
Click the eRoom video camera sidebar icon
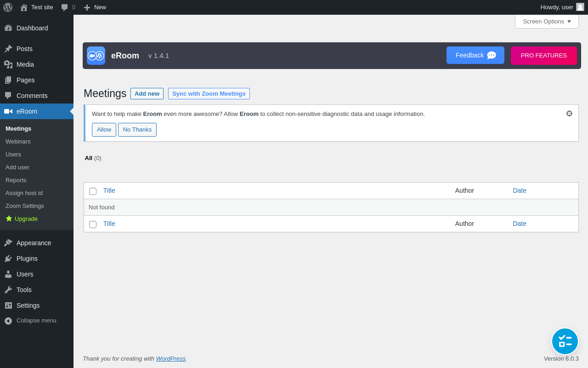tap(8, 111)
